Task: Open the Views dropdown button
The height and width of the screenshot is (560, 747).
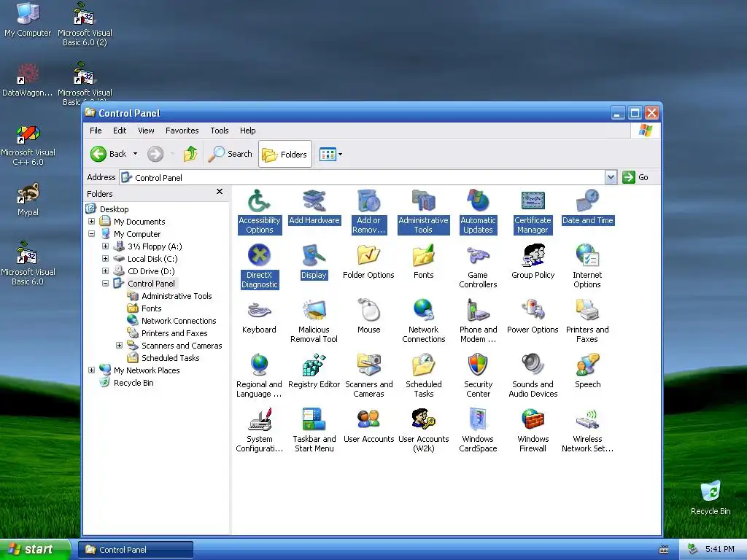Action: tap(330, 155)
